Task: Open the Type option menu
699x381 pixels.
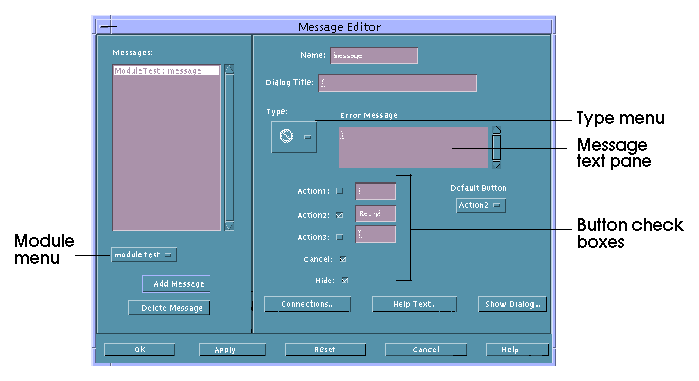Action: (294, 137)
